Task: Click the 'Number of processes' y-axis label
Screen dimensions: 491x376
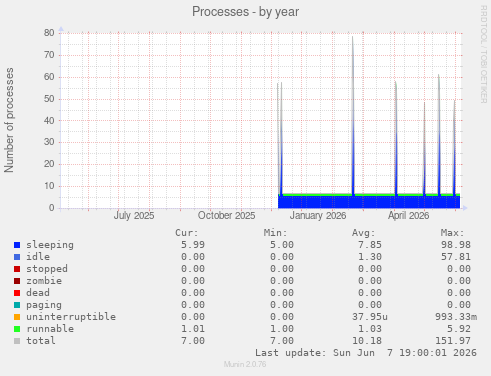Action: tap(9, 120)
